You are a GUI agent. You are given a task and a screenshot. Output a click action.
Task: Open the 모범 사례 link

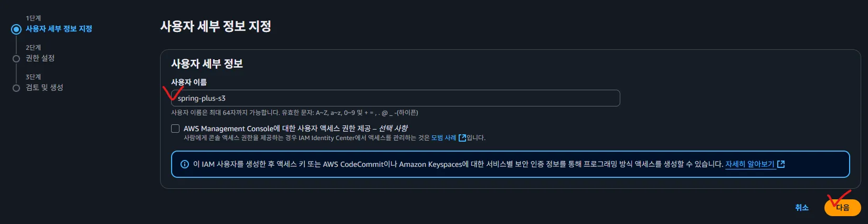(443, 138)
